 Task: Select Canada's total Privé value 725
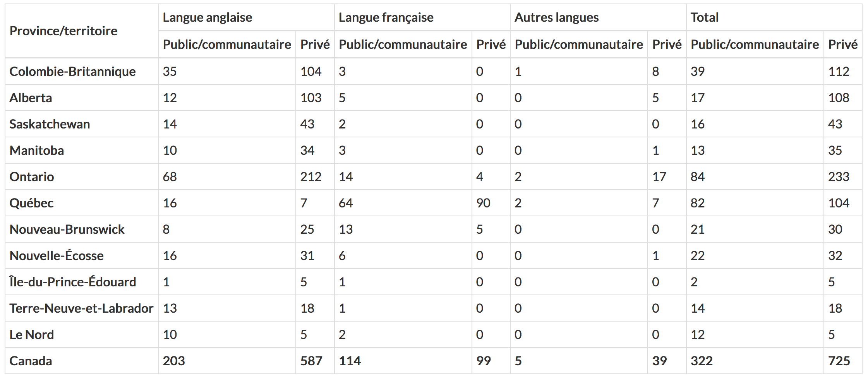(839, 361)
